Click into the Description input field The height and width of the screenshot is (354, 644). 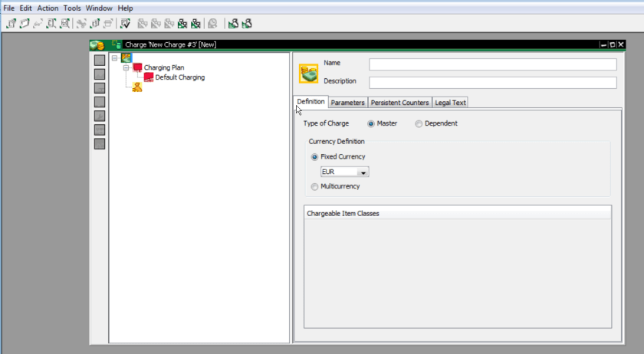493,83
